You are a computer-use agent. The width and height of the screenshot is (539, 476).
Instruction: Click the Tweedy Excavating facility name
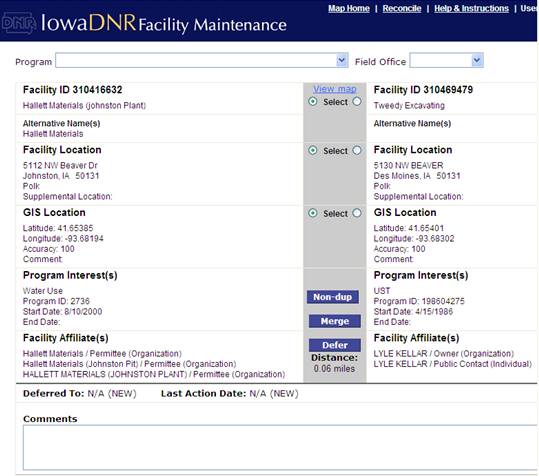(x=409, y=106)
